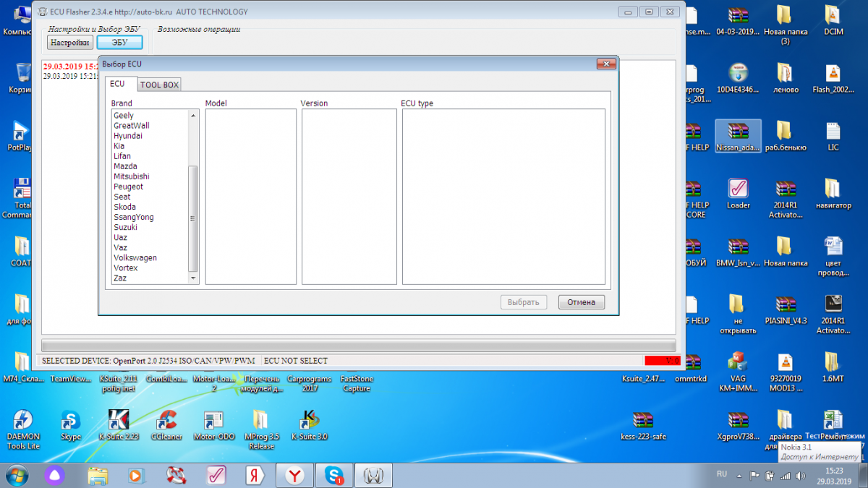Launch the K-Suite 3.0 desktop shortcut
Screen dimensions: 868x488
[310, 425]
